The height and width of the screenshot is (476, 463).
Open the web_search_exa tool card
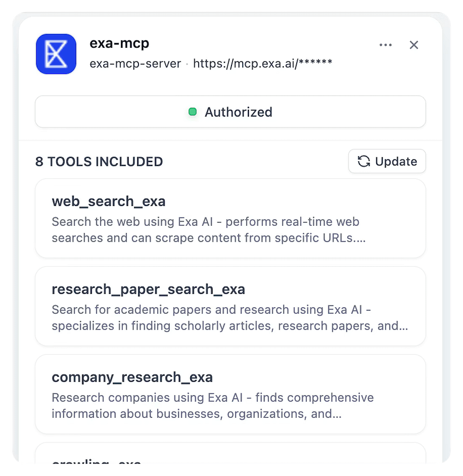coord(230,218)
